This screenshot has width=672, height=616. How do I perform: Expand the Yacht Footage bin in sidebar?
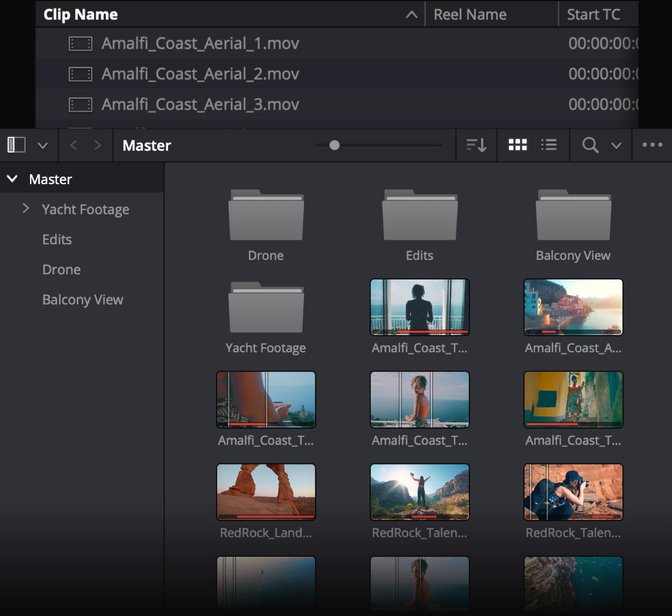coord(25,209)
